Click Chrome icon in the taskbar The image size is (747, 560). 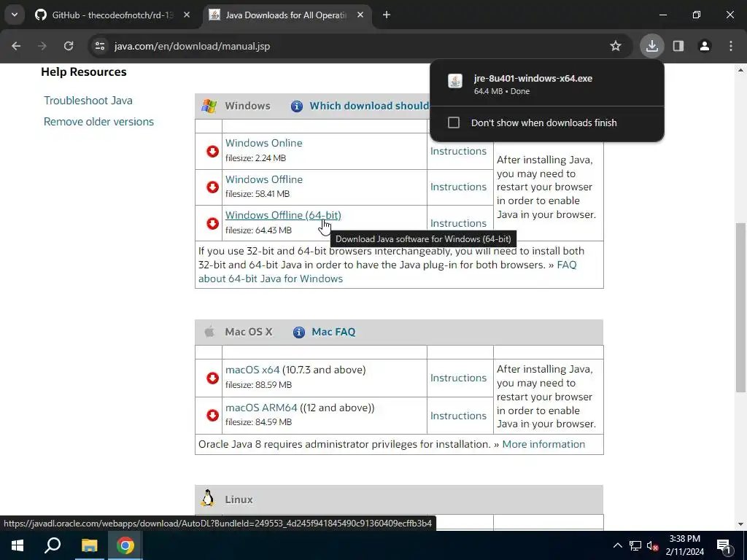[125, 545]
